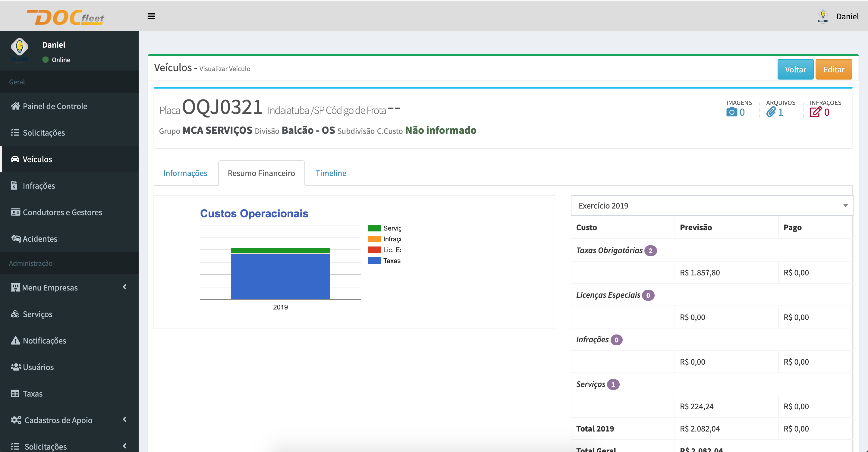The width and height of the screenshot is (868, 452).
Task: Click the Solicitações list icon under Geral
Action: point(15,132)
